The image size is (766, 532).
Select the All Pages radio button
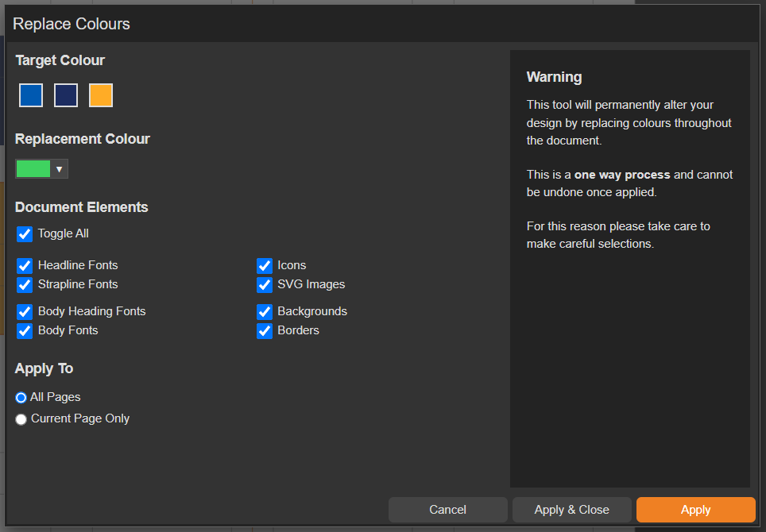click(x=21, y=398)
